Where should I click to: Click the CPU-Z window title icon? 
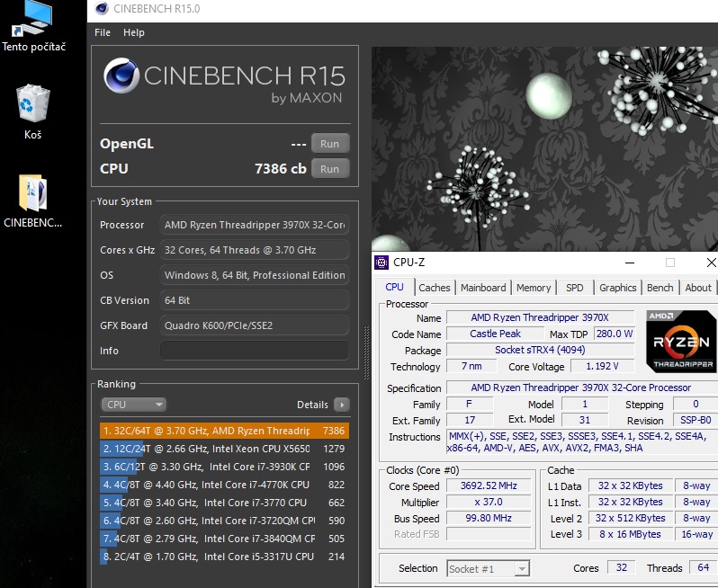[381, 263]
